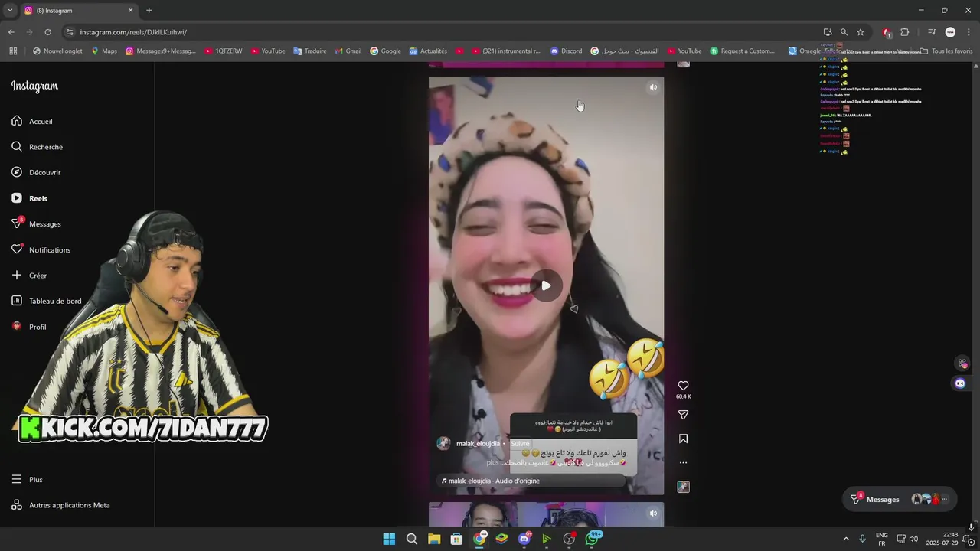Mute or unmute the reel audio
This screenshot has width=980, height=551.
point(653,87)
